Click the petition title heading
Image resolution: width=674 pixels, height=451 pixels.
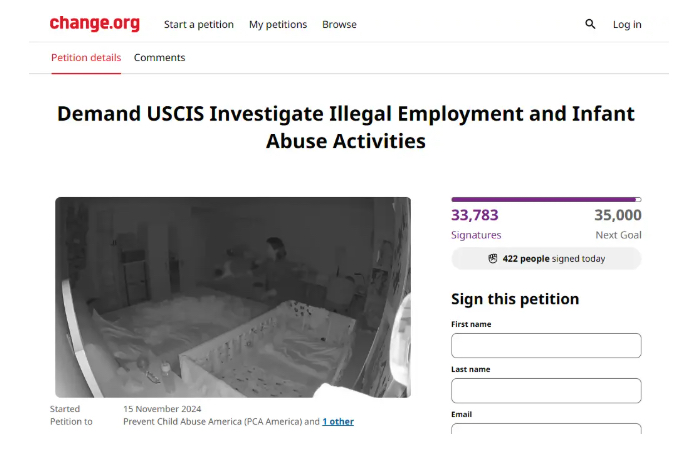pos(346,127)
